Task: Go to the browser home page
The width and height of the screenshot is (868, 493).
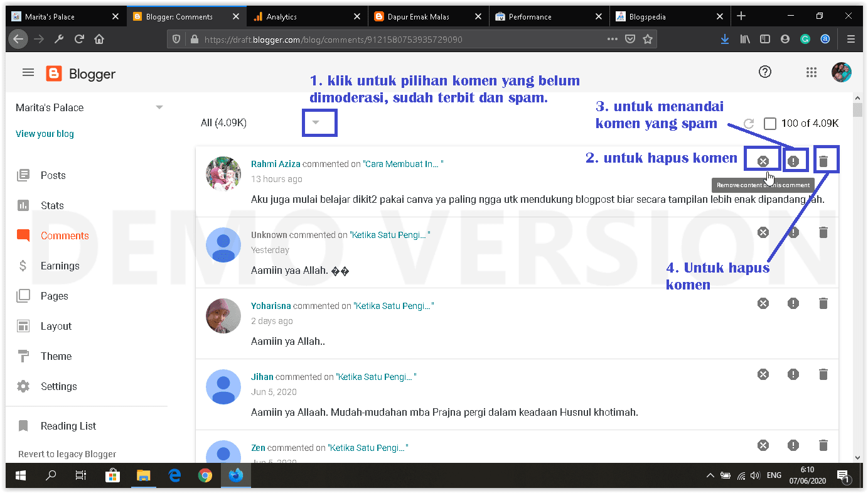Action: click(x=99, y=39)
